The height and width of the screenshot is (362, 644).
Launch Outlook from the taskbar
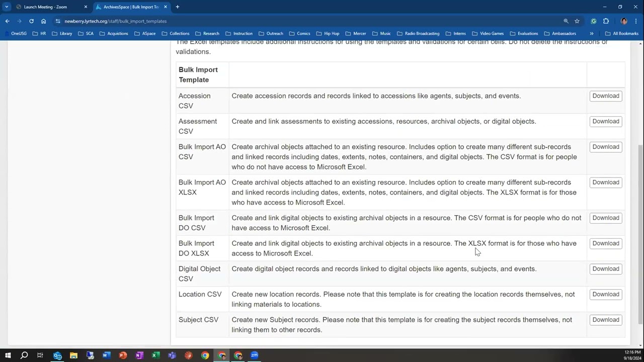click(x=57, y=355)
